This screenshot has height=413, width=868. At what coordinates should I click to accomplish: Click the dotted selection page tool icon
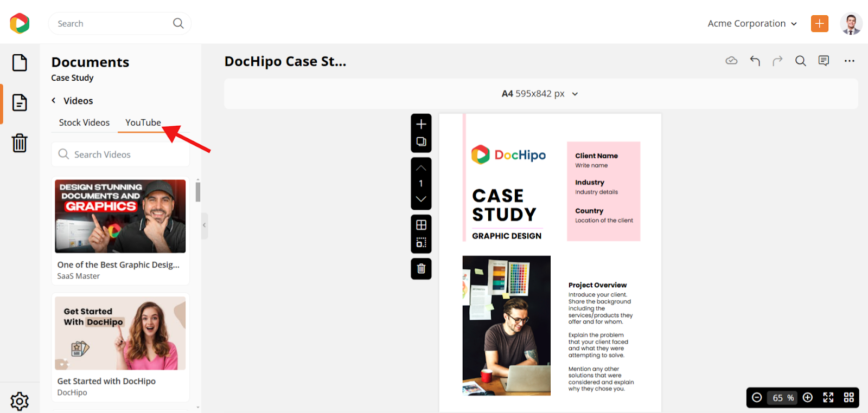click(x=421, y=242)
